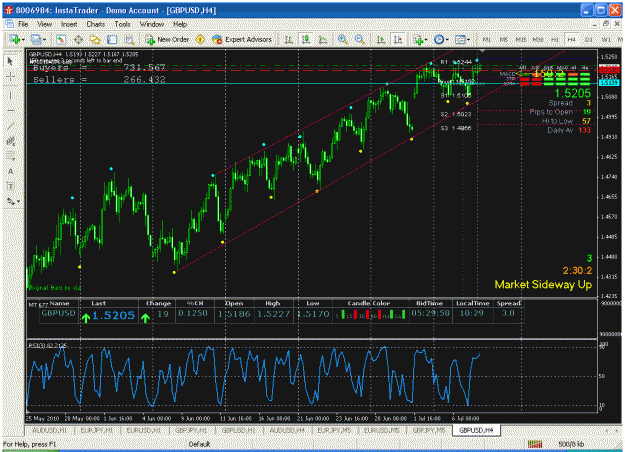This screenshot has height=452, width=625.
Task: Draw a horizontal line on the chart
Action: (x=10, y=110)
